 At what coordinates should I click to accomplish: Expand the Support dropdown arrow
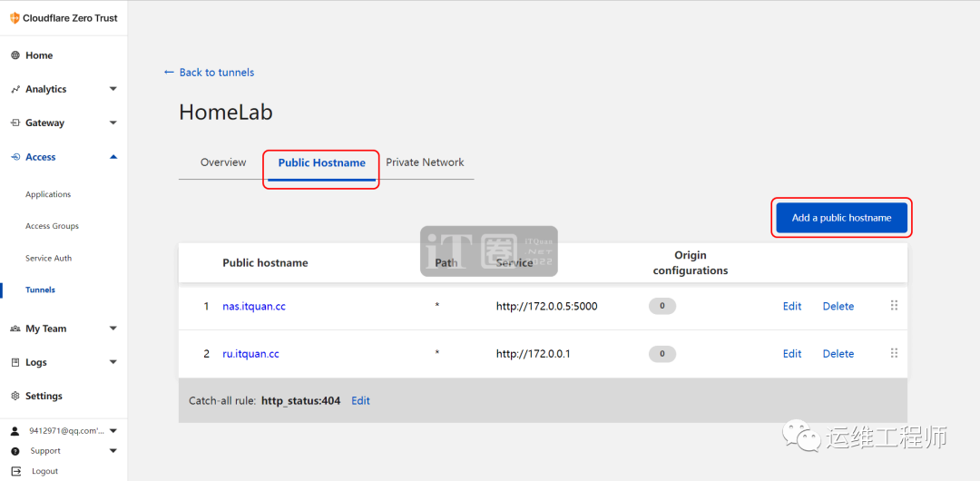[x=113, y=450]
